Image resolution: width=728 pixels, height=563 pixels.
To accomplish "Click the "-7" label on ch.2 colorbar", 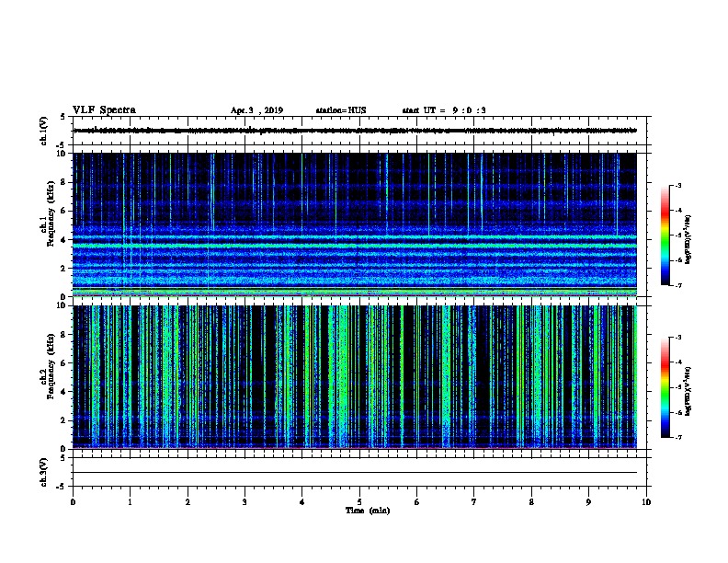I will pyautogui.click(x=678, y=437).
